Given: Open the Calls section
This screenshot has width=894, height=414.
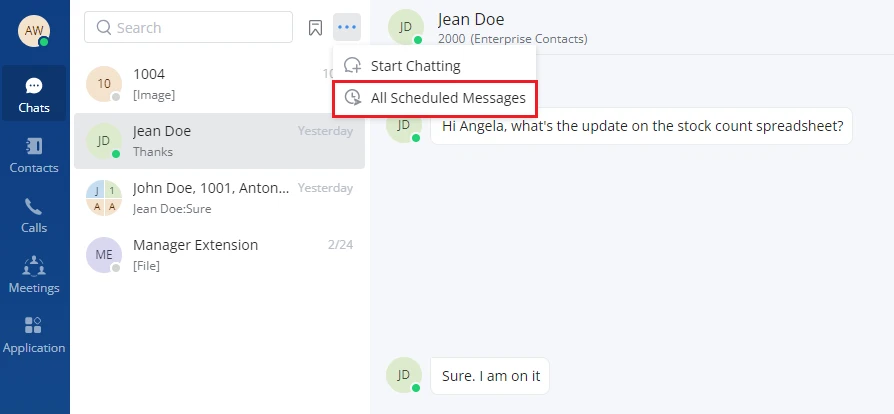Looking at the screenshot, I should 34,214.
